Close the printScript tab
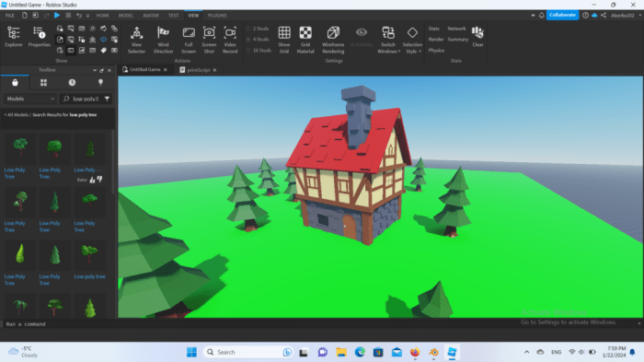 [x=214, y=70]
